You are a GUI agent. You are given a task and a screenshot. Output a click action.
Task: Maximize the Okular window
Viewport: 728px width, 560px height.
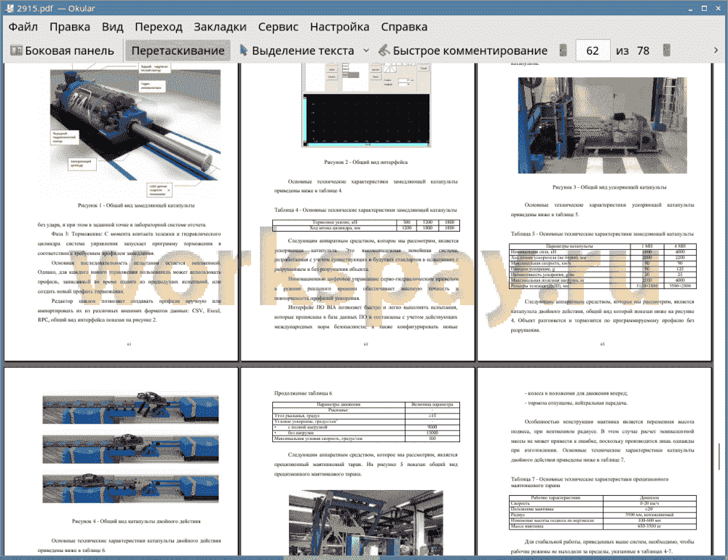coord(704,8)
